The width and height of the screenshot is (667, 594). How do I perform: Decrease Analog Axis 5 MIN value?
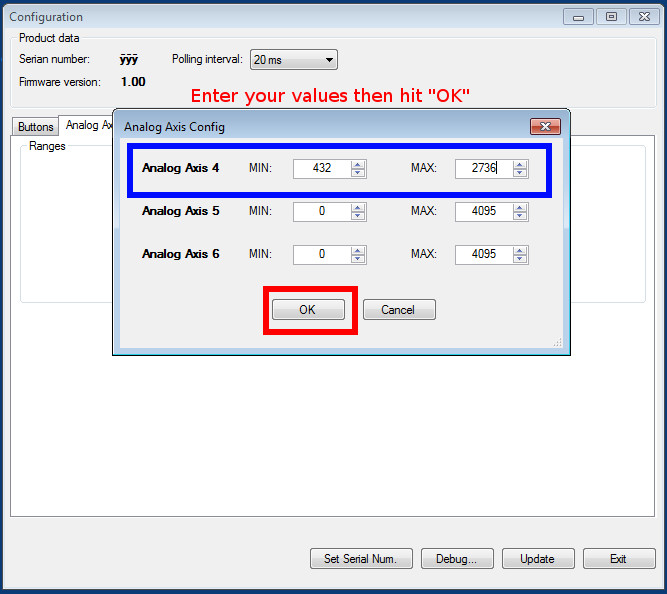tap(358, 216)
